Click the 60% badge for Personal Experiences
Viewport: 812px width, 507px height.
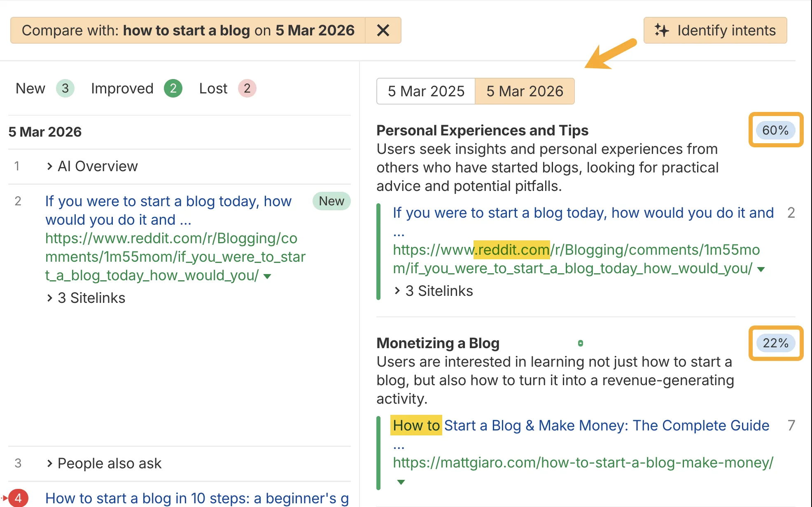(x=775, y=130)
